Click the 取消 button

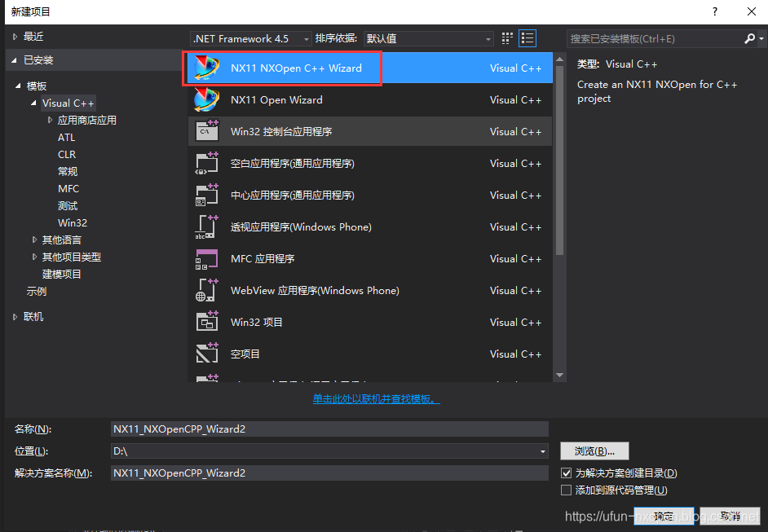pyautogui.click(x=730, y=516)
